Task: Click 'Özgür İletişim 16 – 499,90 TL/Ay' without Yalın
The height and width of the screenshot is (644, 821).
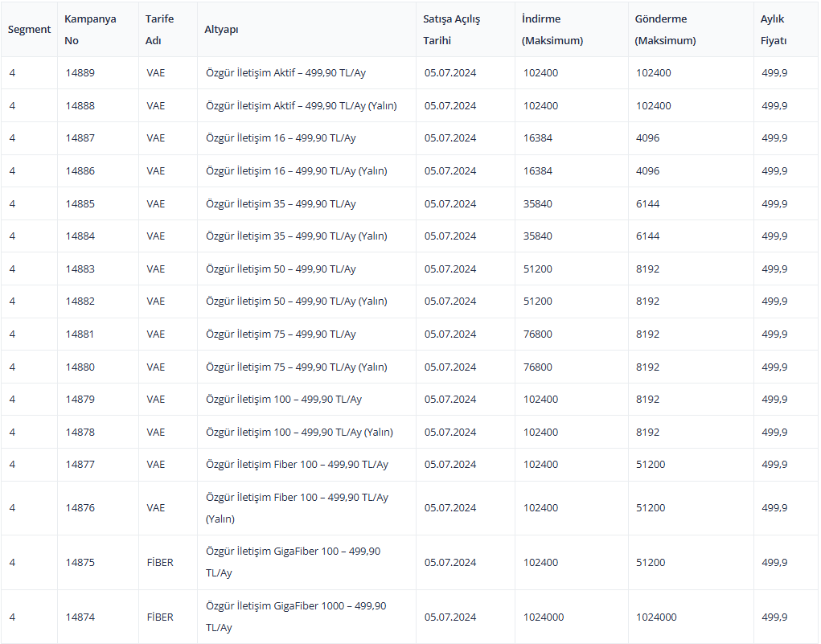Action: pyautogui.click(x=281, y=138)
